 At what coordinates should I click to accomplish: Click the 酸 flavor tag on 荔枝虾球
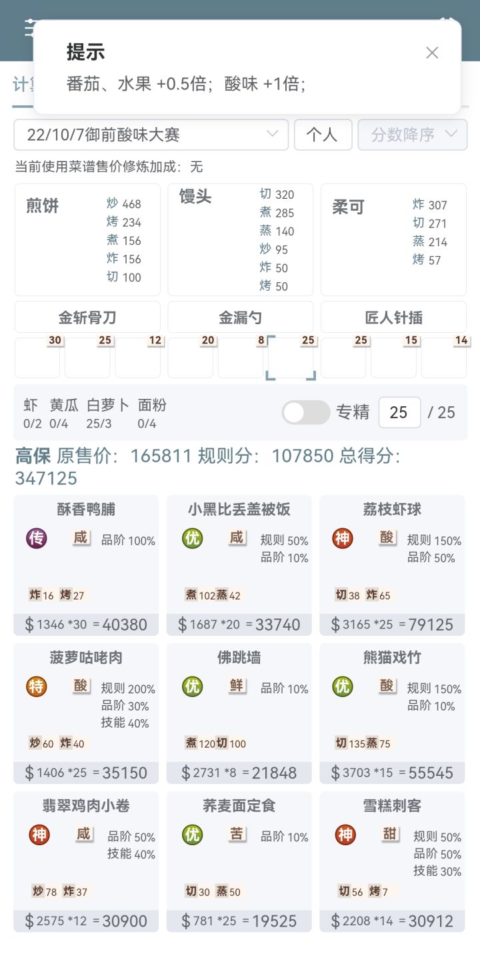[387, 538]
